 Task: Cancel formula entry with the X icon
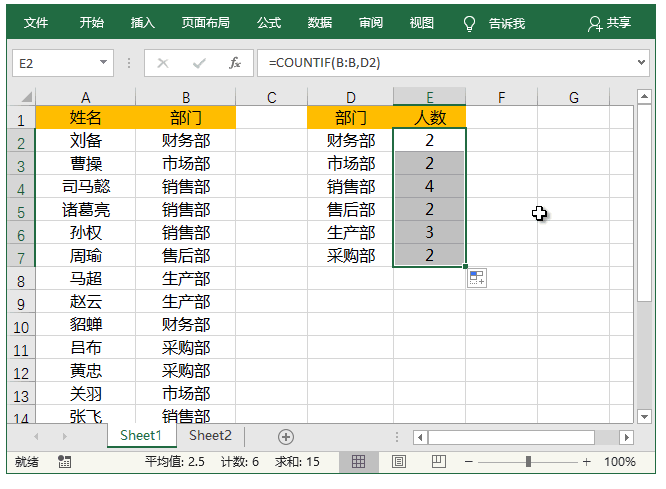(x=163, y=63)
